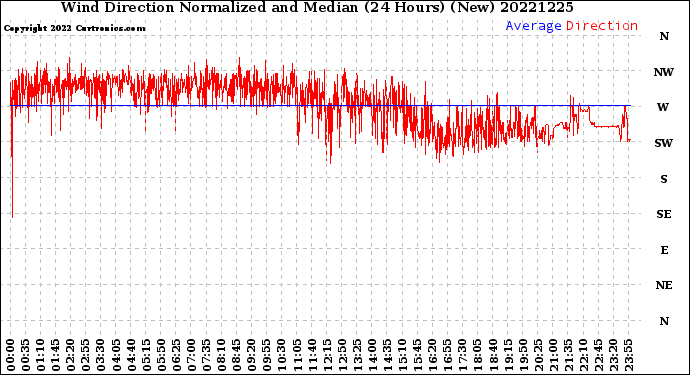Click the 17:30 time axis label
This screenshot has width=690, height=375.
coord(461,356)
